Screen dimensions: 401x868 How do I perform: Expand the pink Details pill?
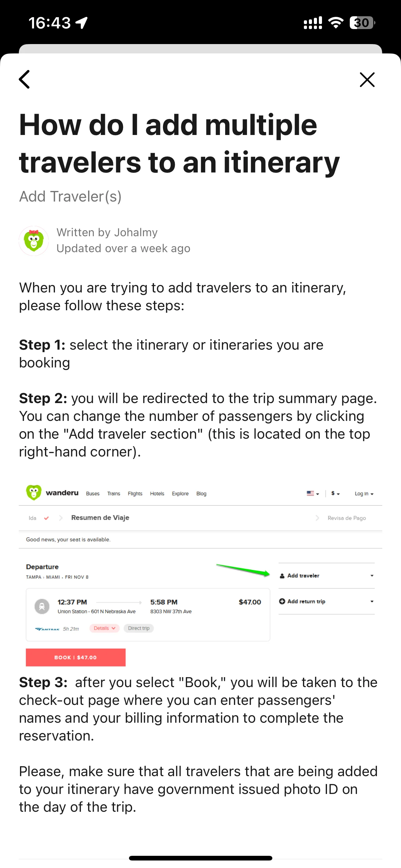pos(104,628)
